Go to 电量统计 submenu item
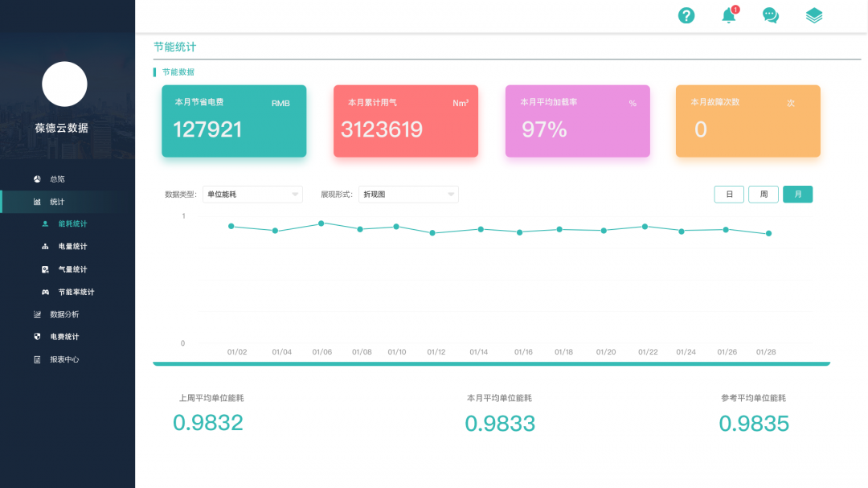 (x=72, y=247)
